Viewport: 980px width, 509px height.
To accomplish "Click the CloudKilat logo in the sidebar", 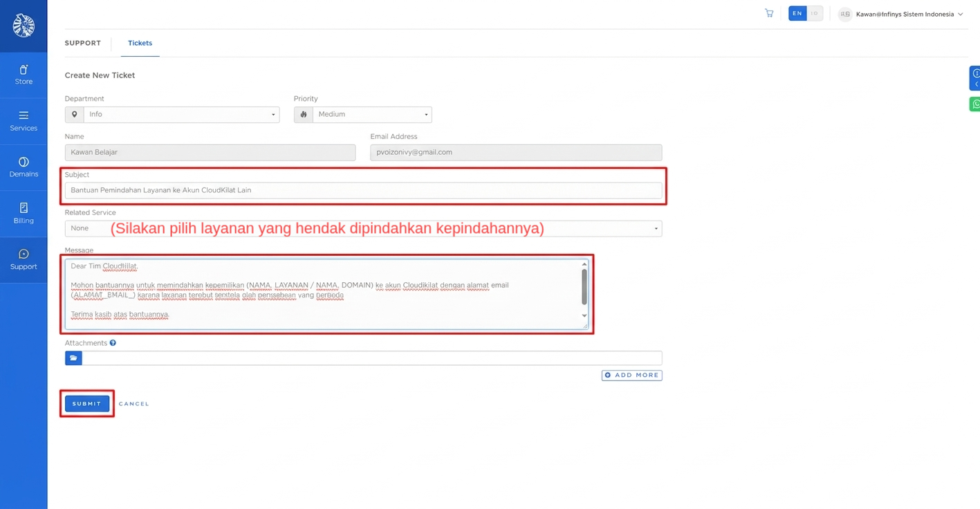I will 24,26.
